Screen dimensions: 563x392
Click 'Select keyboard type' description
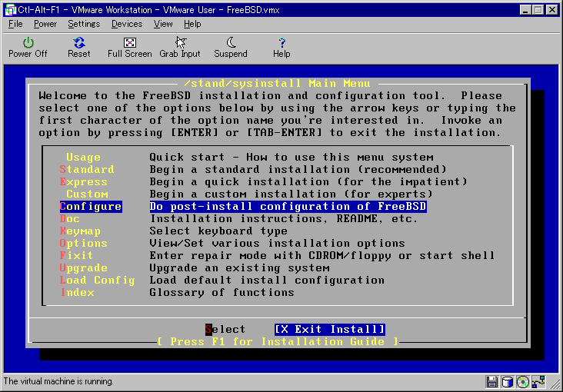tap(218, 231)
